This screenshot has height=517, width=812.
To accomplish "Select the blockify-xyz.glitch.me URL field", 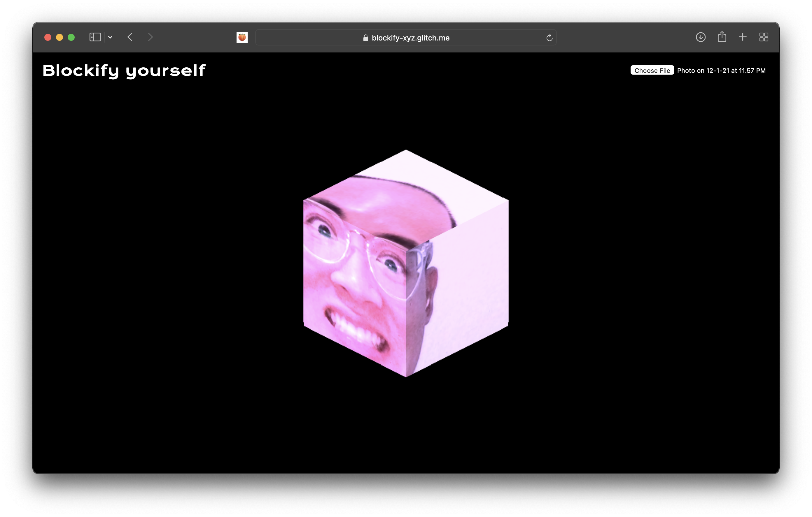I will (410, 38).
